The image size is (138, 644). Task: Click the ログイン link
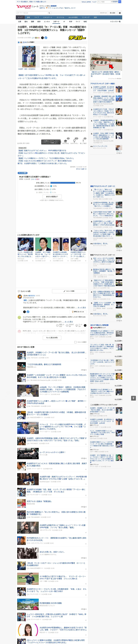point(42,8)
